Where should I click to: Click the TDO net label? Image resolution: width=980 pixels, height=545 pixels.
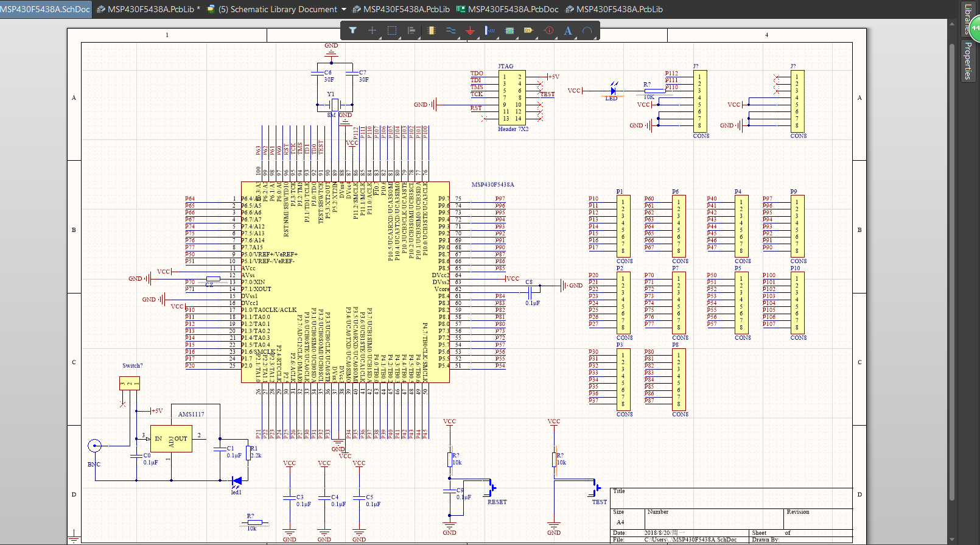click(477, 73)
